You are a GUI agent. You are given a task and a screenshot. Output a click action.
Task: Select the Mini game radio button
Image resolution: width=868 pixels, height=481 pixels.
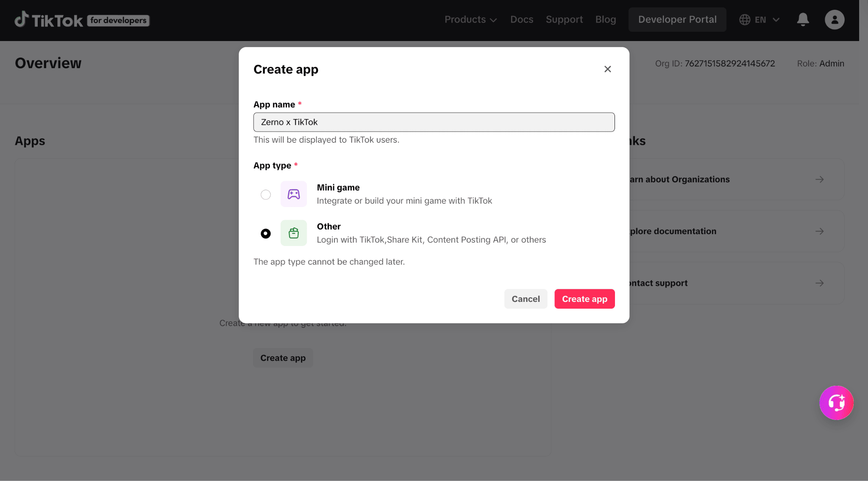pyautogui.click(x=266, y=194)
